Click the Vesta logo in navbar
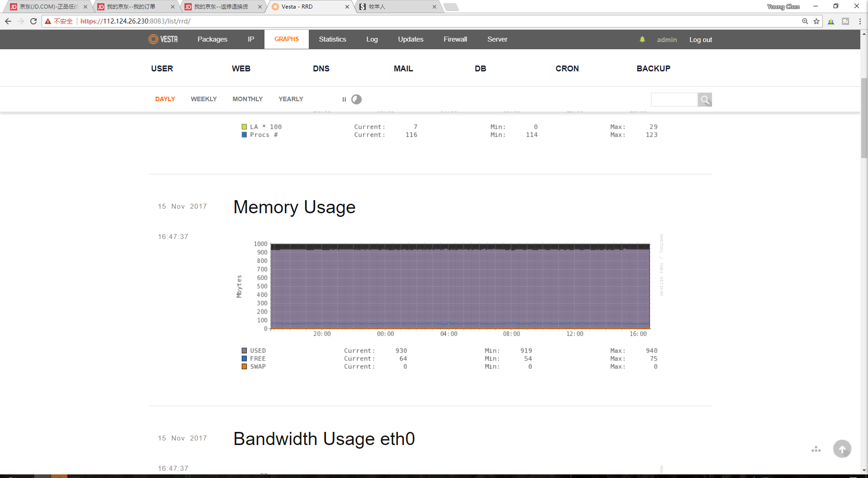Viewport: 868px width, 478px height. (x=163, y=39)
